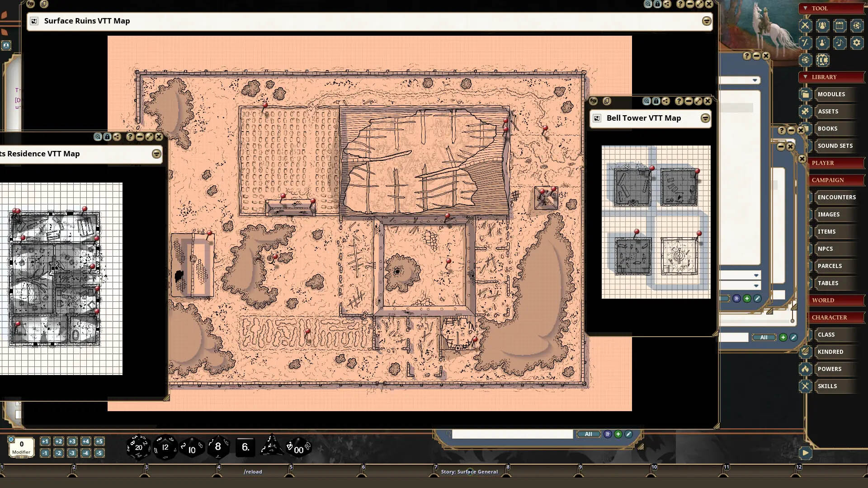Open the Combat Tracker crossed-swords tool

tap(806, 26)
